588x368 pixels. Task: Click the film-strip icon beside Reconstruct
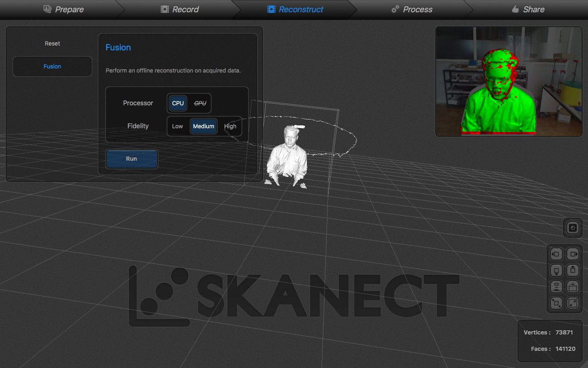pos(271,9)
